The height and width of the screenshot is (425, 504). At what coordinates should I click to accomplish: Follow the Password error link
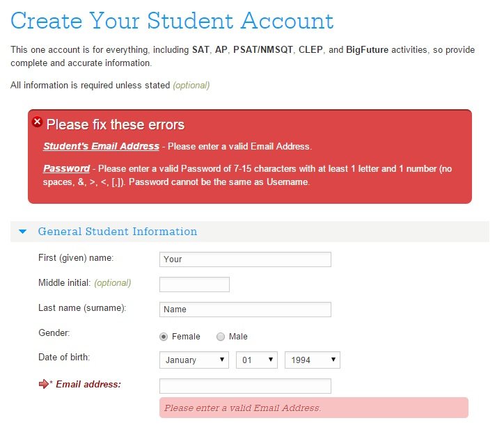(67, 168)
